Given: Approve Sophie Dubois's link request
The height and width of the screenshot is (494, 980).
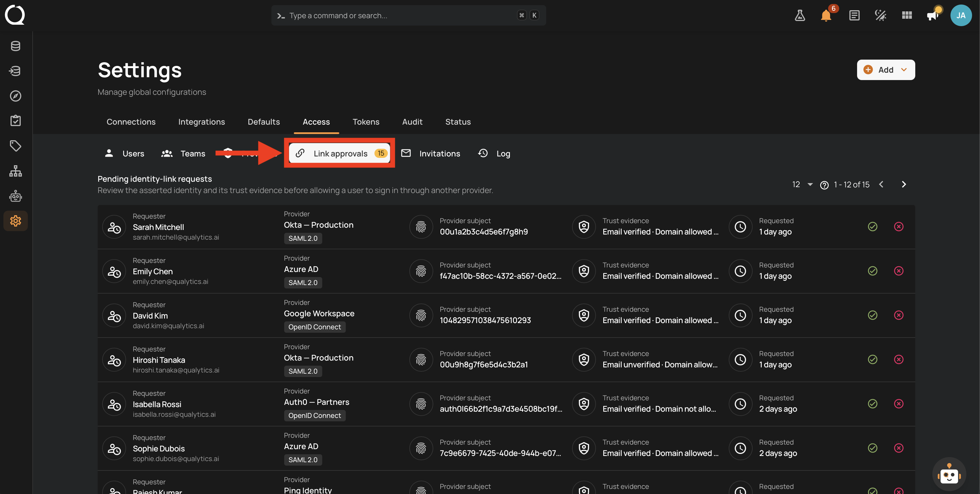Looking at the screenshot, I should coord(873,448).
